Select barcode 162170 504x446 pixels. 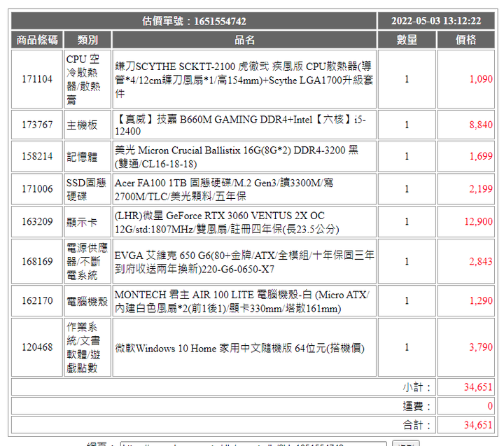click(37, 301)
